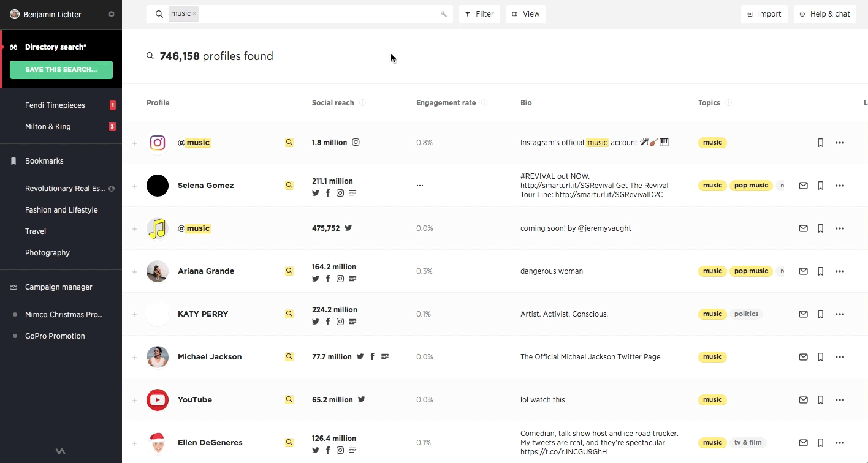Click the wrench icon in search bar
The width and height of the screenshot is (868, 463).
[444, 14]
